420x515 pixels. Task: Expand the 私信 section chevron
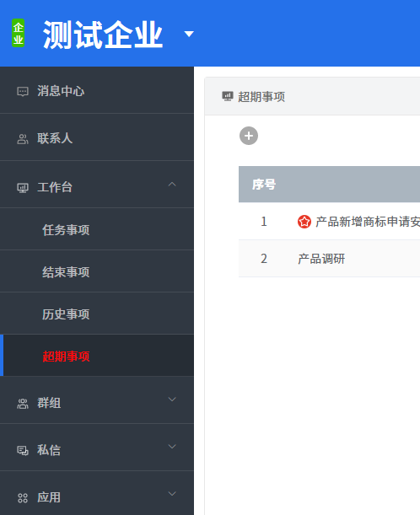(x=172, y=447)
